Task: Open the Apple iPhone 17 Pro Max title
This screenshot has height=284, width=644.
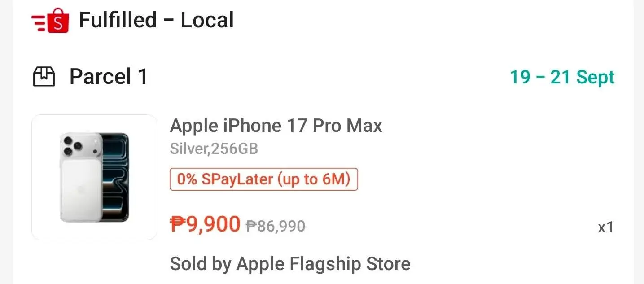Action: tap(276, 126)
